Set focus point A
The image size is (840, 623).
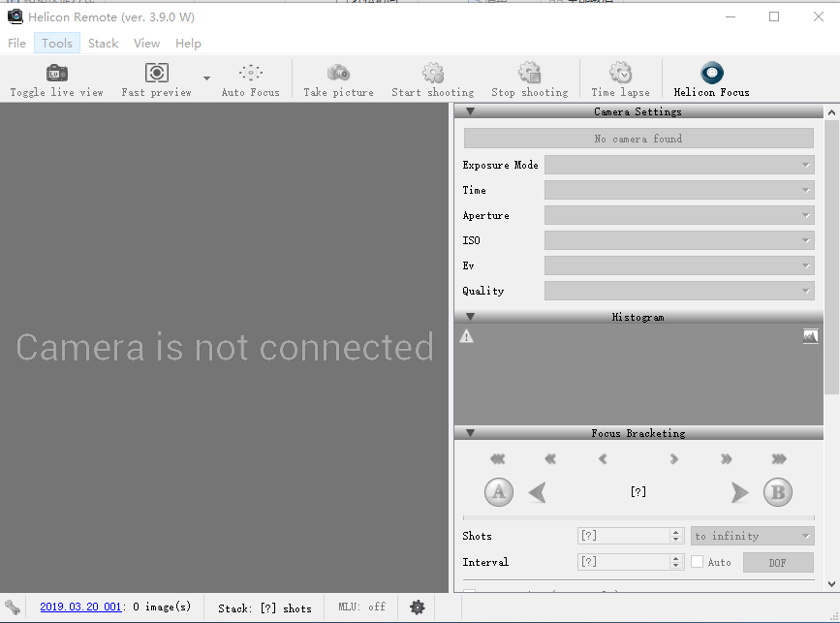click(498, 492)
